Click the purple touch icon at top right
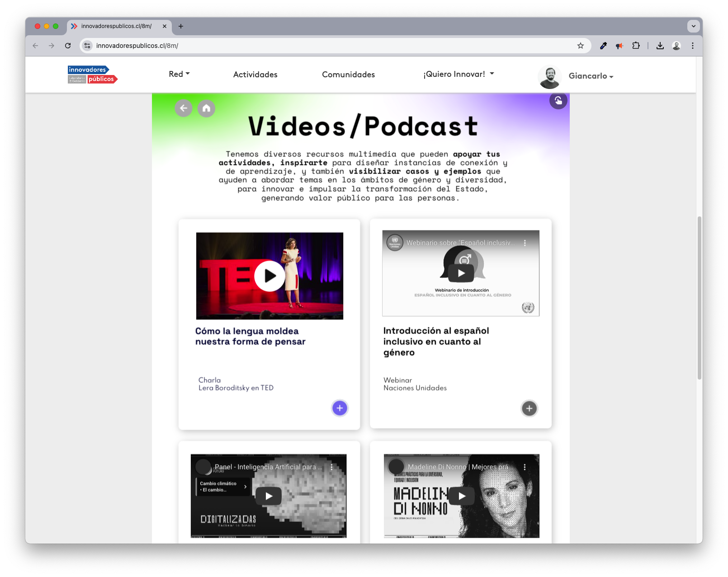 (x=558, y=100)
